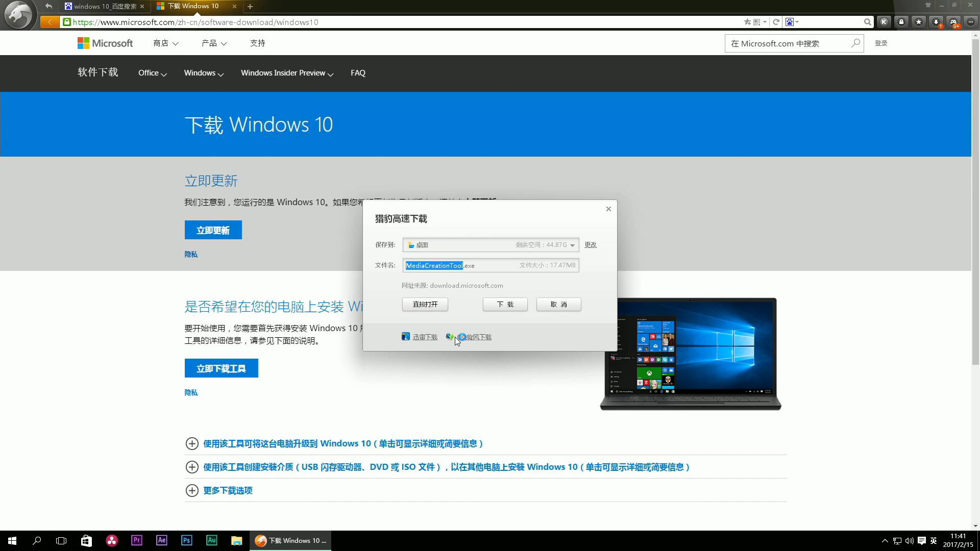The width and height of the screenshot is (980, 551).
Task: Click the 迅雷下载 option icon in the dialog
Action: [406, 337]
